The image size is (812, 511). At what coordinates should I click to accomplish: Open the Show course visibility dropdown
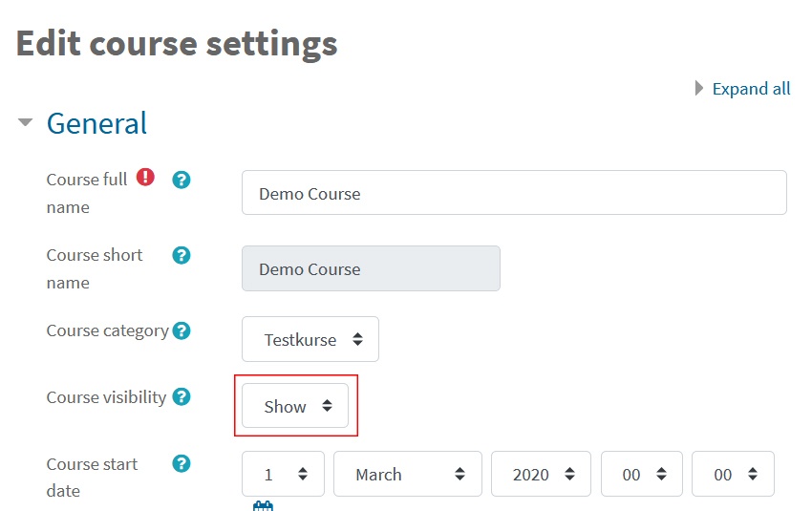[295, 405]
